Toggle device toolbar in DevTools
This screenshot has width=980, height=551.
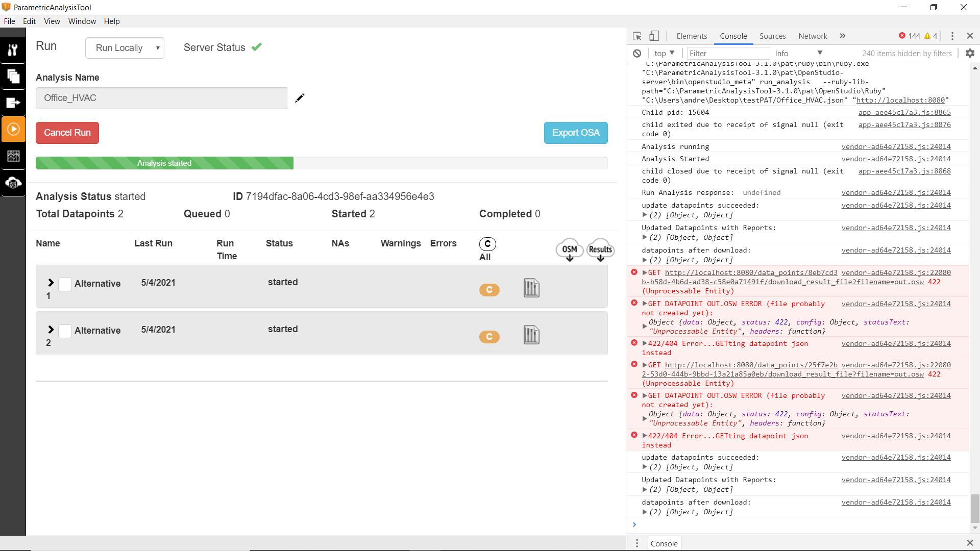[654, 36]
